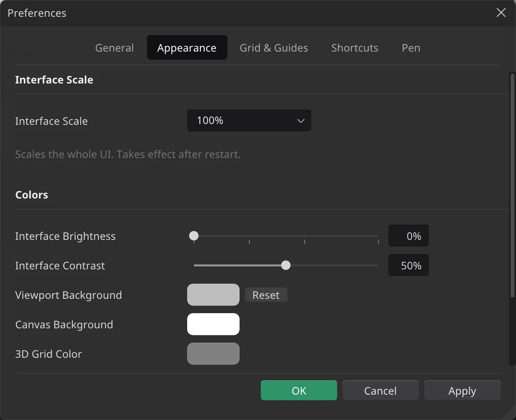The width and height of the screenshot is (516, 420).
Task: Click the 'Scales the whole UI' hint text
Action: pyautogui.click(x=128, y=154)
